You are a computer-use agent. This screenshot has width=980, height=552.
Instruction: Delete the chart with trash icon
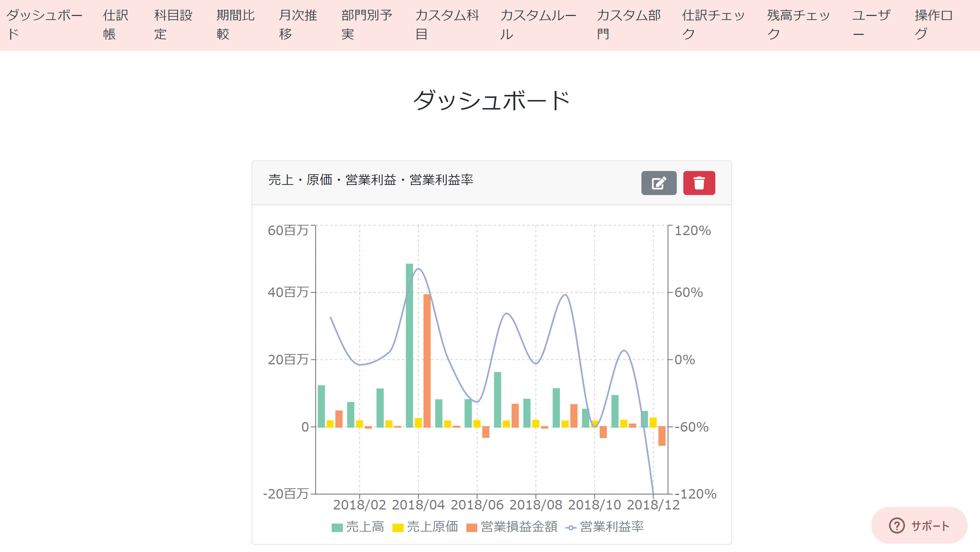point(699,183)
